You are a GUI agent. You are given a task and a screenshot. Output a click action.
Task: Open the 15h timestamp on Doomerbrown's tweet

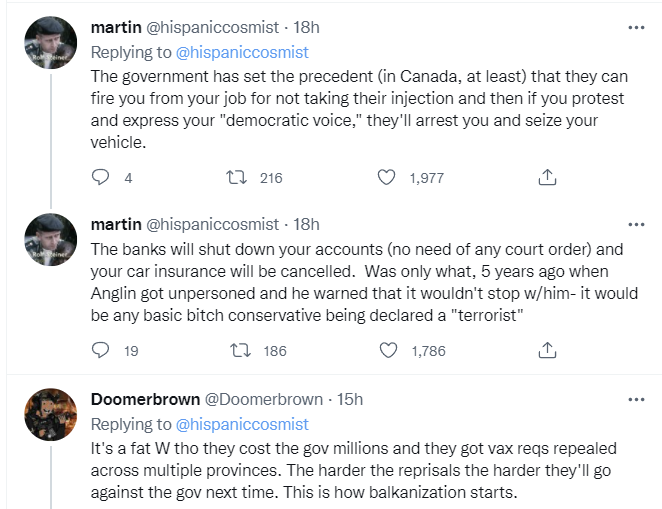[349, 400]
